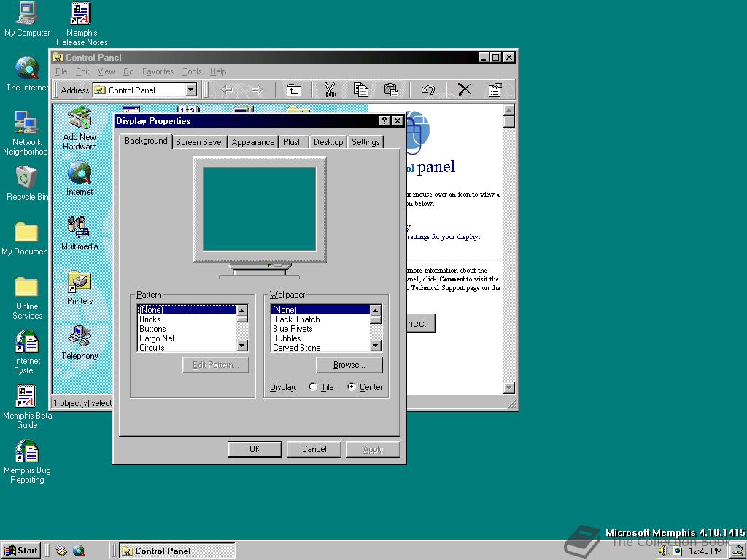Choose Black Thatch wallpaper
Viewport: 747px width, 560px height.
coord(320,319)
